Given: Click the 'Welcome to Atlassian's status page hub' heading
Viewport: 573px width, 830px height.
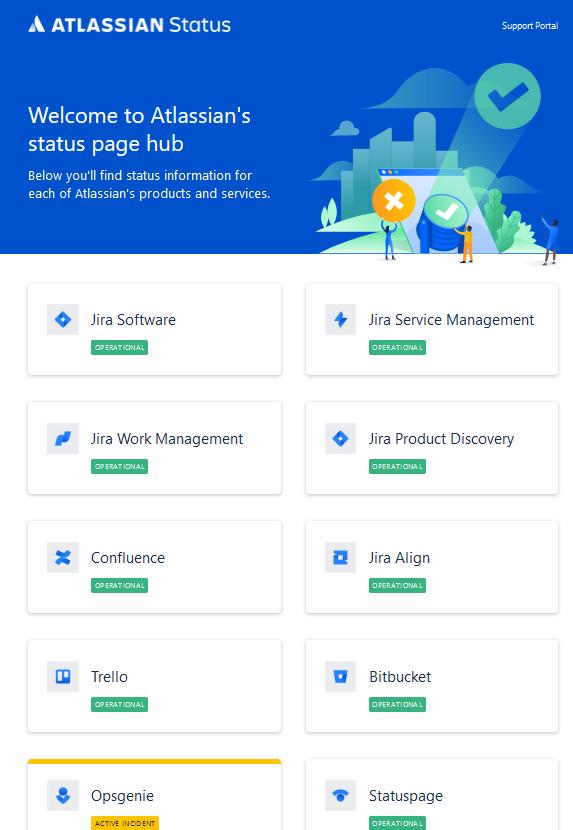Looking at the screenshot, I should coord(139,130).
